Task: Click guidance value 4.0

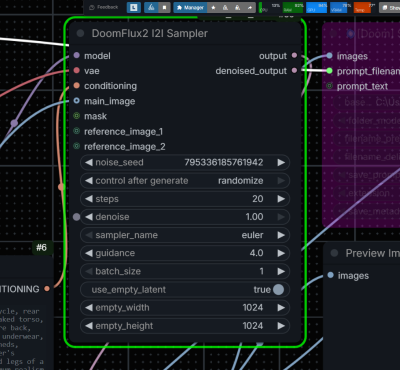Action: (256, 253)
